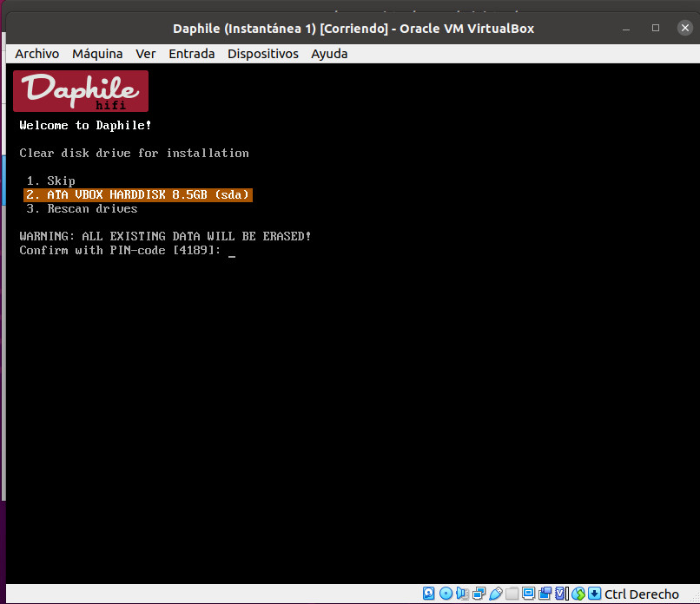The width and height of the screenshot is (700, 604).
Task: Click the virtual display status icon
Action: pos(529,594)
